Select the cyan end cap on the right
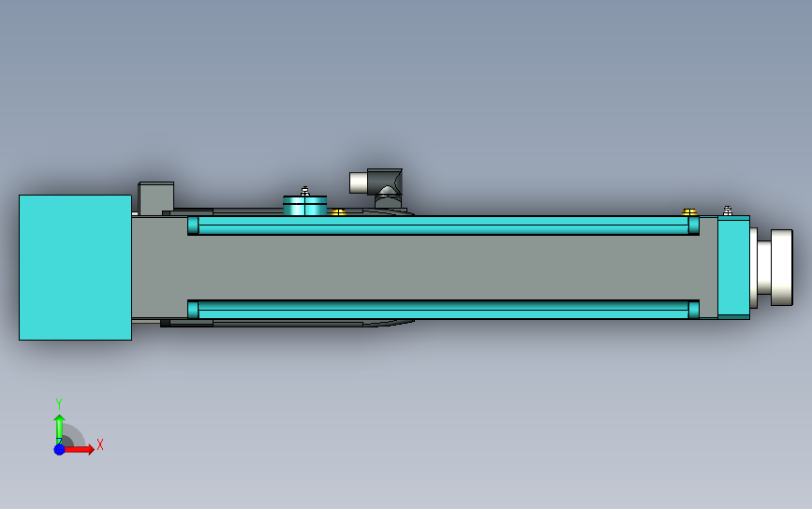 click(734, 268)
